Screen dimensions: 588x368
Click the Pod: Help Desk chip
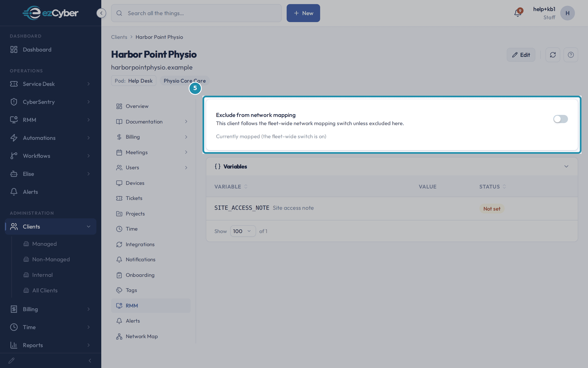coord(134,81)
